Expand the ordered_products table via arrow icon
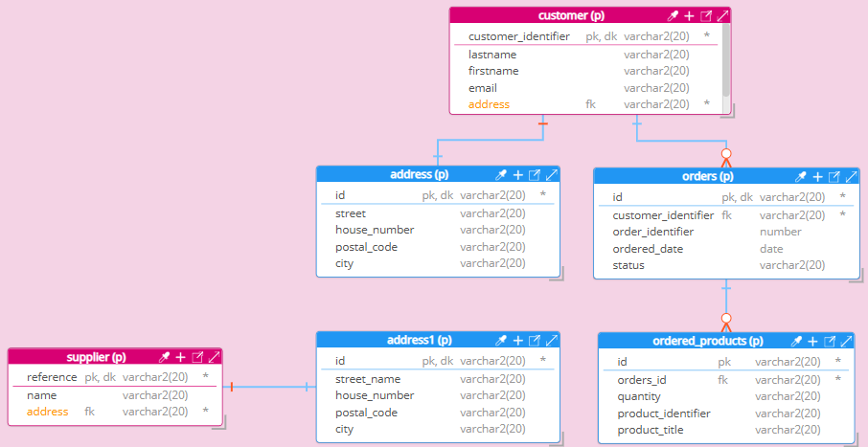Image resolution: width=868 pixels, height=447 pixels. pyautogui.click(x=847, y=342)
